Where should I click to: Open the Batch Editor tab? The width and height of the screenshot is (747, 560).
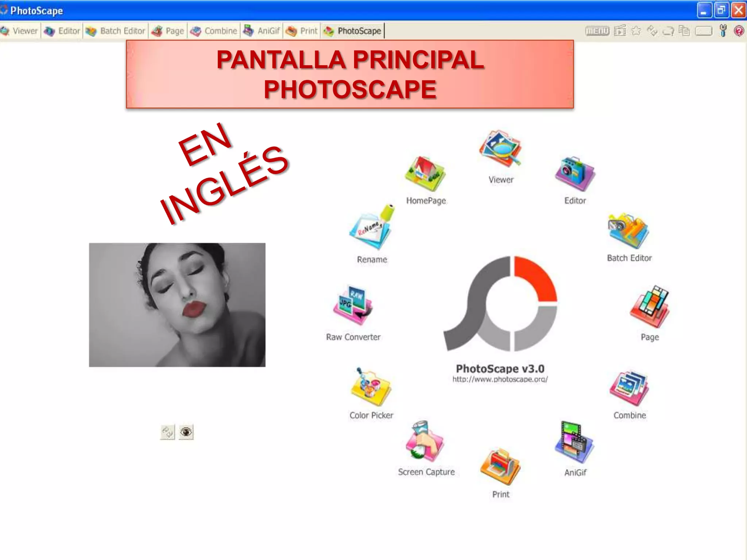click(116, 31)
